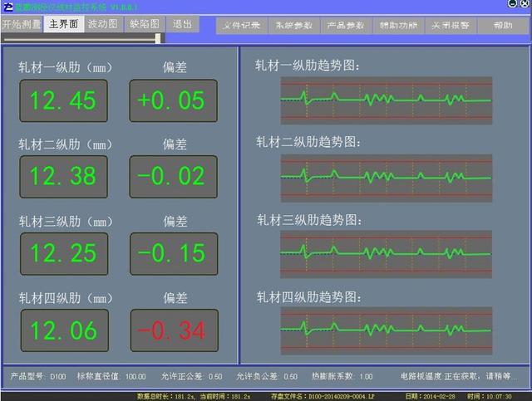Open the 波动图 fluctuation chart tab
Image resolution: width=532 pixels, height=401 pixels.
[102, 24]
